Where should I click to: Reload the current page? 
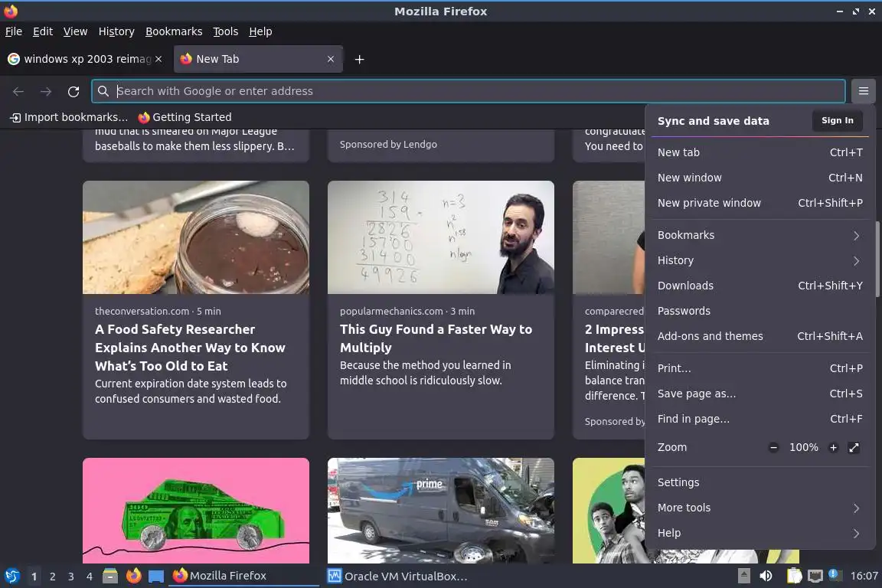73,91
